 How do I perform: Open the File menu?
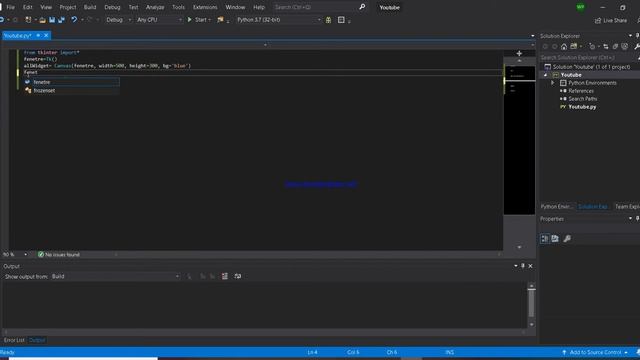pyautogui.click(x=11, y=7)
